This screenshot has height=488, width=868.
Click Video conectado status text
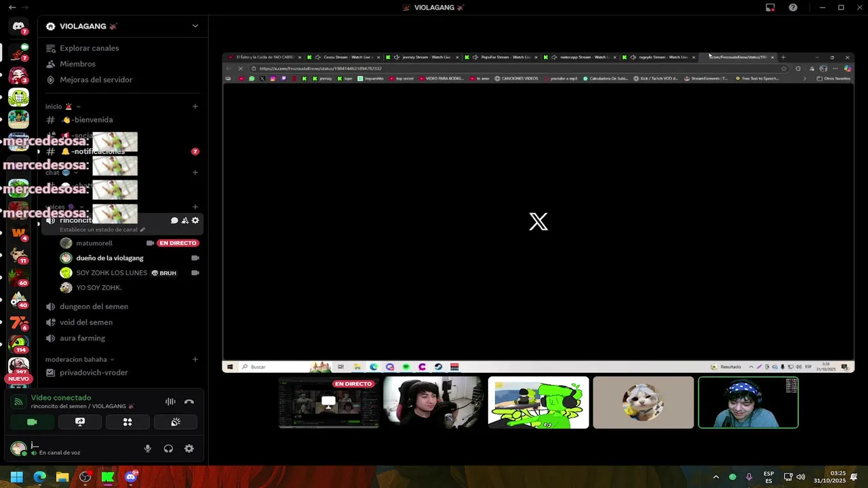coord(61,398)
